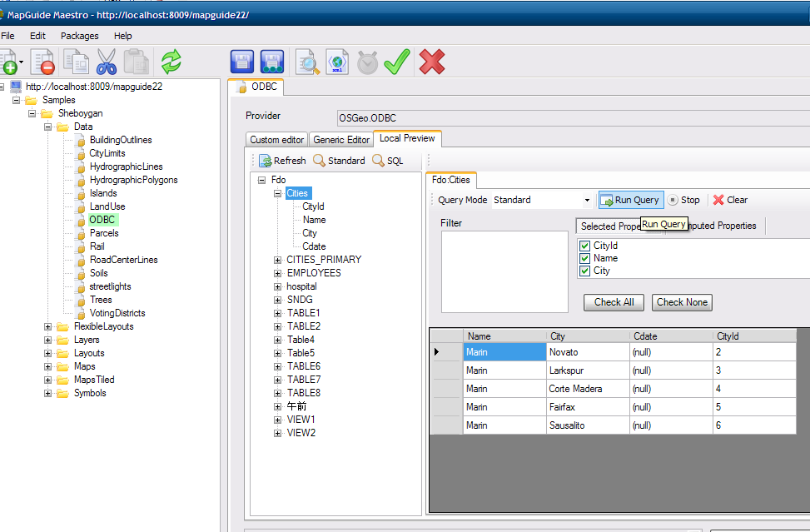The height and width of the screenshot is (532, 810).
Task: Select the Fdo:Cities query tab
Action: 451,180
